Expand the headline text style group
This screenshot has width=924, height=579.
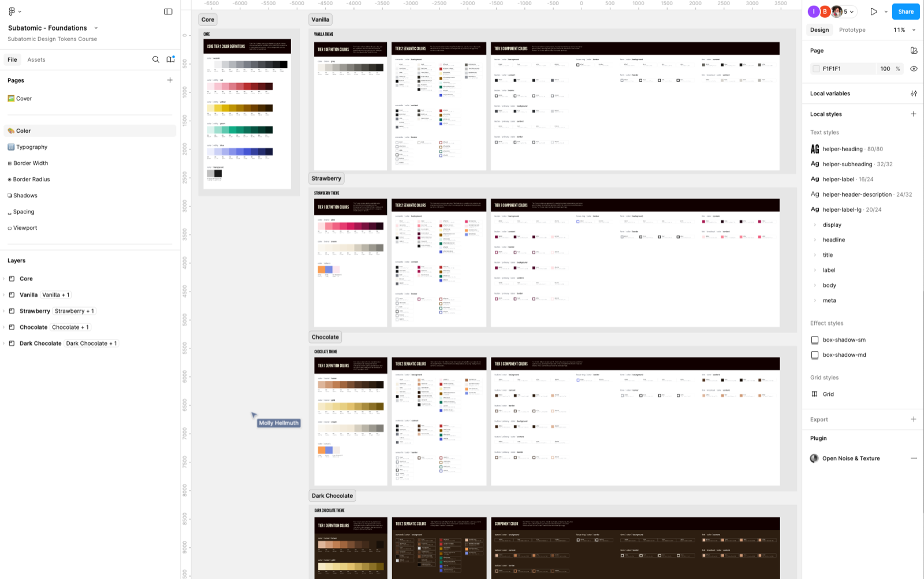(815, 240)
